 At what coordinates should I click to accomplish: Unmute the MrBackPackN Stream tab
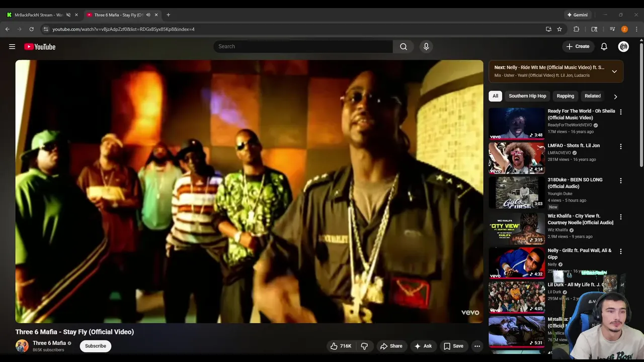coord(68,15)
